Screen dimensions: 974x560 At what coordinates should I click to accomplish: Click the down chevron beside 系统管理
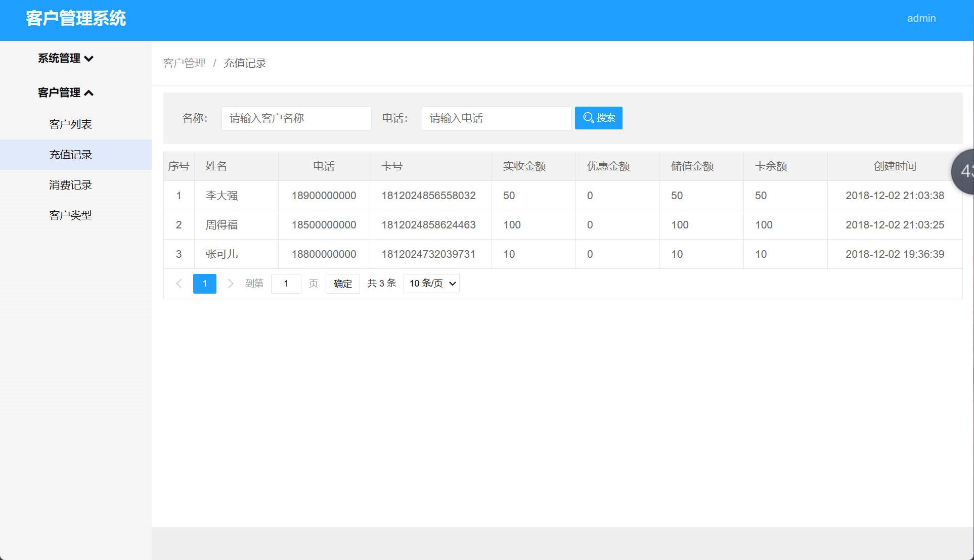coord(90,58)
